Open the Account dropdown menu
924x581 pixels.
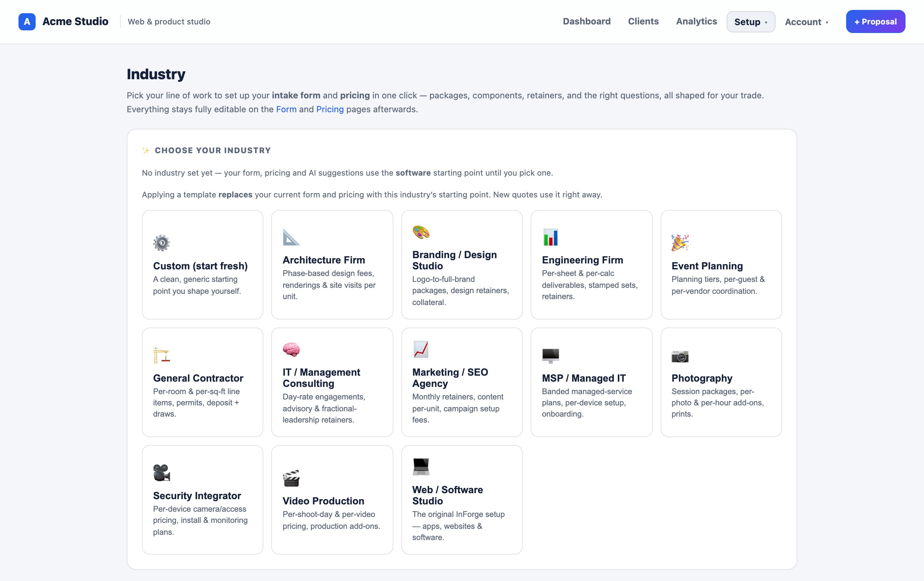pyautogui.click(x=806, y=22)
